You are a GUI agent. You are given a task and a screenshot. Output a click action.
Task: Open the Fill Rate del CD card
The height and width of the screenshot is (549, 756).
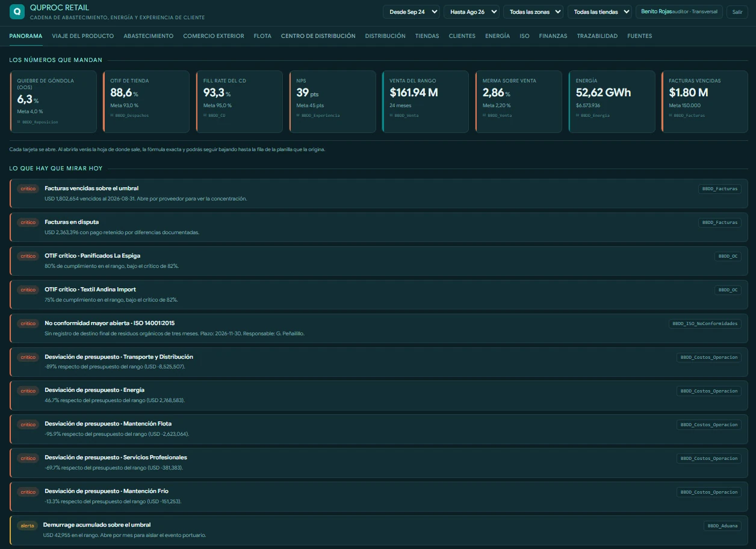tap(240, 102)
